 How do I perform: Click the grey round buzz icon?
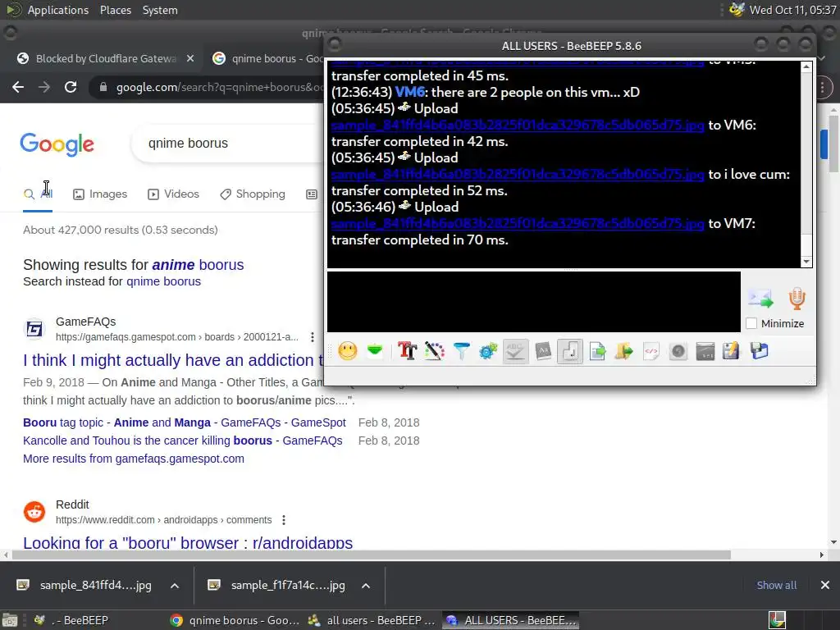(x=678, y=351)
